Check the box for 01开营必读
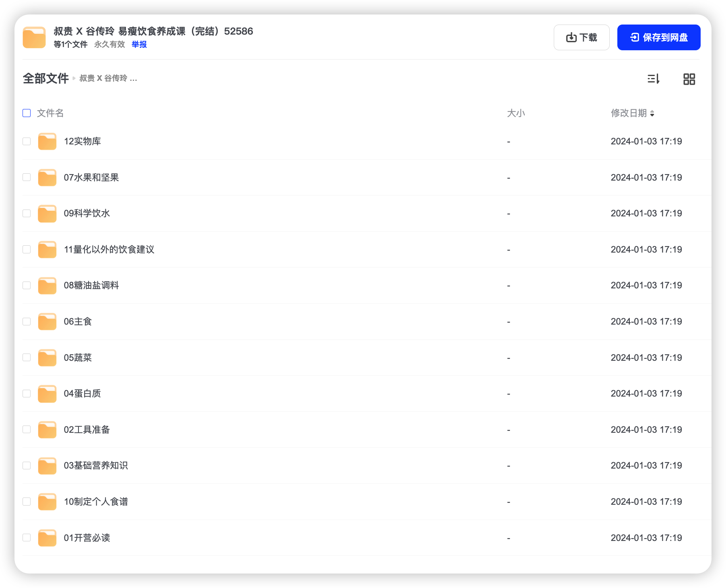The width and height of the screenshot is (726, 588). point(27,538)
